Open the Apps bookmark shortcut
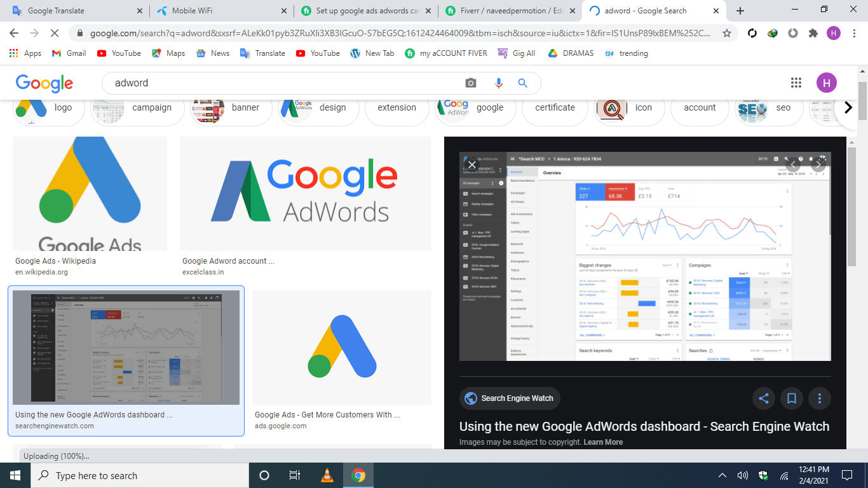868x488 pixels. tap(25, 53)
